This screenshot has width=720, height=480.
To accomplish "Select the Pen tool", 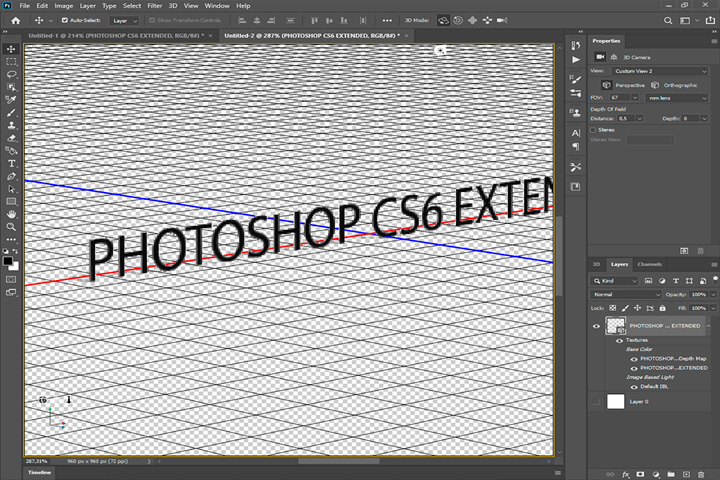I will coord(11,176).
